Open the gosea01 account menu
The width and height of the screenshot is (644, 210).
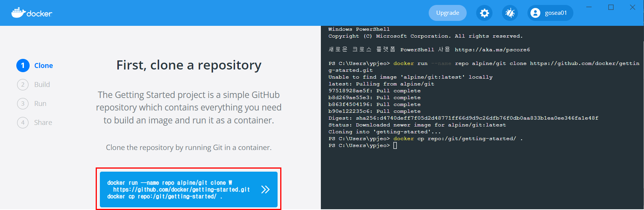coord(550,13)
